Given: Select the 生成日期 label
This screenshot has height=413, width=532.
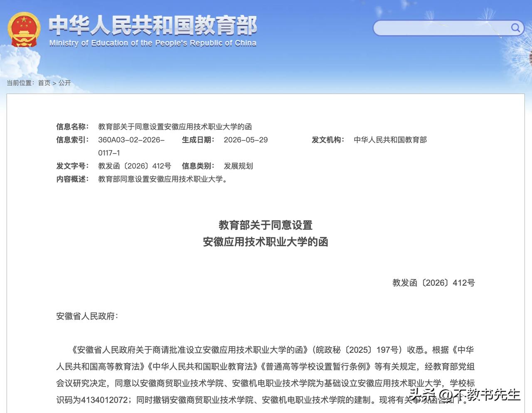Looking at the screenshot, I should pyautogui.click(x=198, y=140).
